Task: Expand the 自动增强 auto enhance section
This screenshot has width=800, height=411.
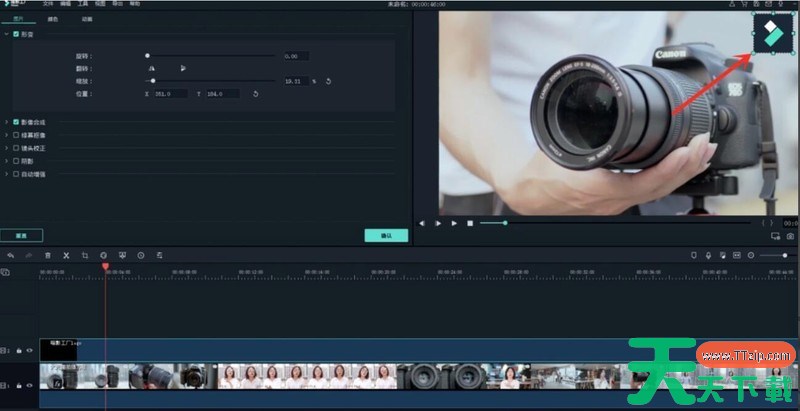Action: pos(6,173)
